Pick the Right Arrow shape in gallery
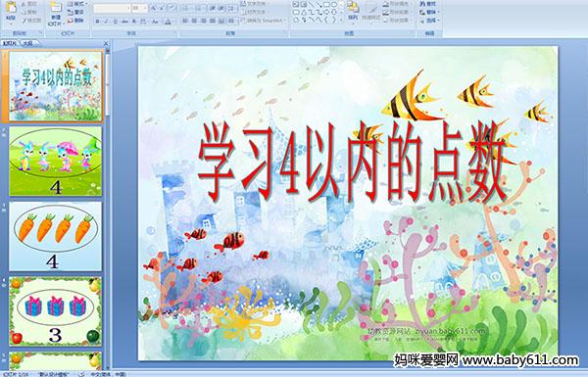 pyautogui.click(x=326, y=12)
